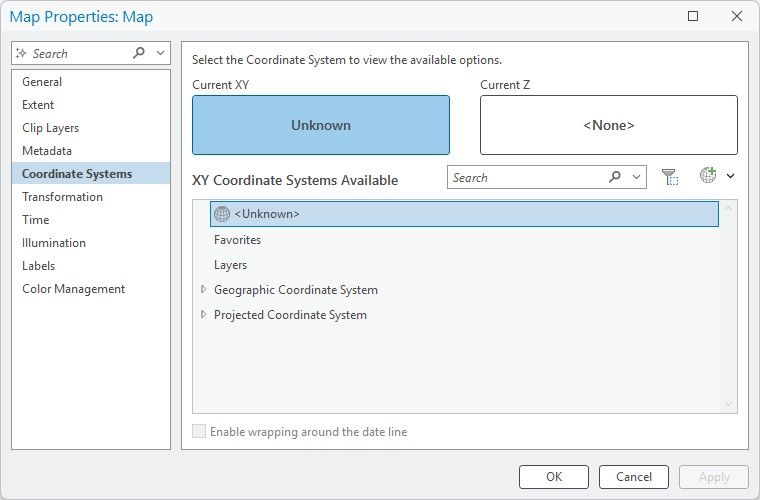Viewport: 760px width, 500px height.
Task: Click the Add Coordinate System globe icon
Action: [x=708, y=176]
